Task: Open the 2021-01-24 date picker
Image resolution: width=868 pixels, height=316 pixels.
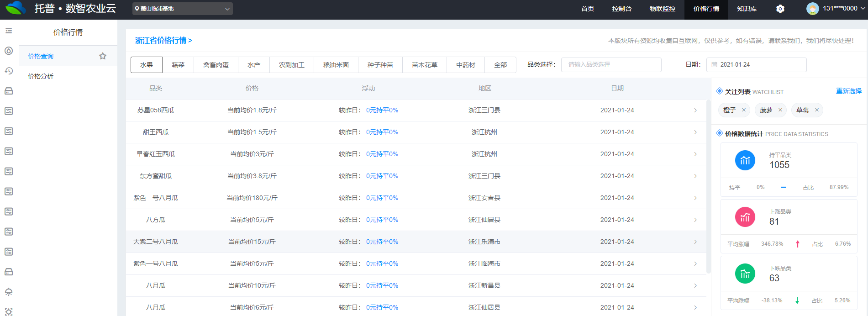Action: point(756,65)
